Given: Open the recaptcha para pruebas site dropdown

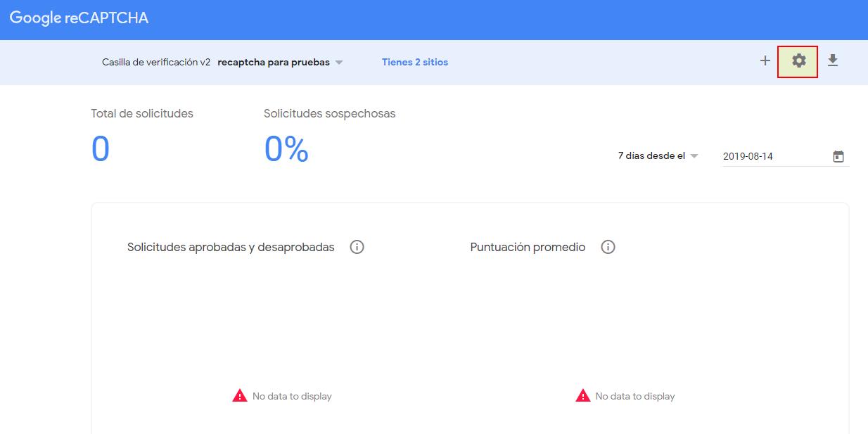Looking at the screenshot, I should (x=281, y=62).
